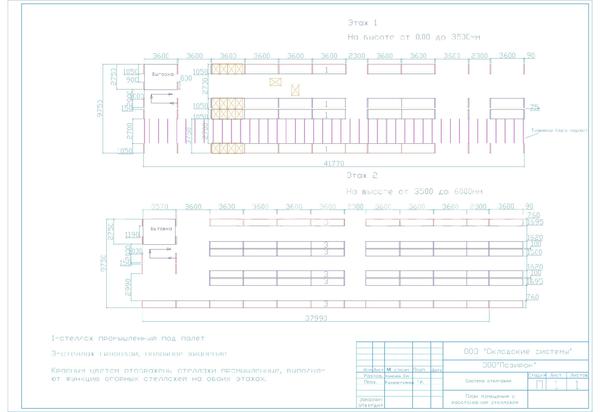Click the orange rack in the top row of Этаж 1
This screenshot has height=412, width=600.
coord(227,70)
